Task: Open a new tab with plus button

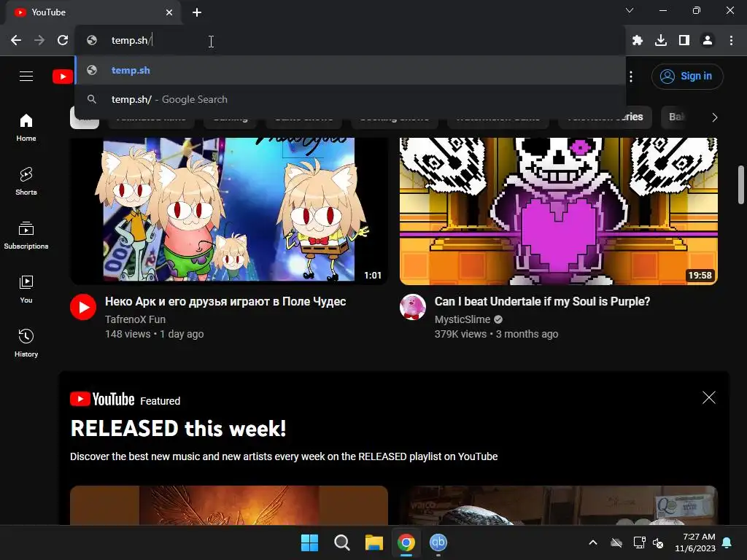Action: (197, 12)
